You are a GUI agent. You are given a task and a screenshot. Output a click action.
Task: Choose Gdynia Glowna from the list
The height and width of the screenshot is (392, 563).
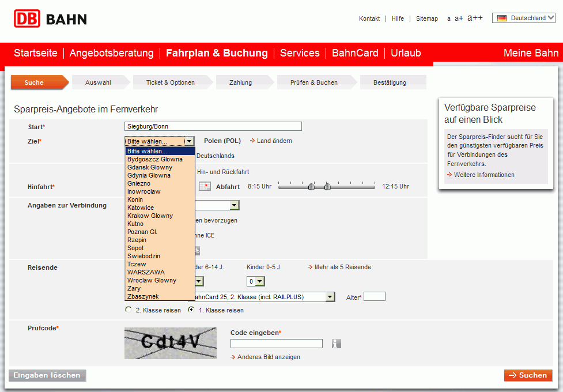pyautogui.click(x=160, y=175)
